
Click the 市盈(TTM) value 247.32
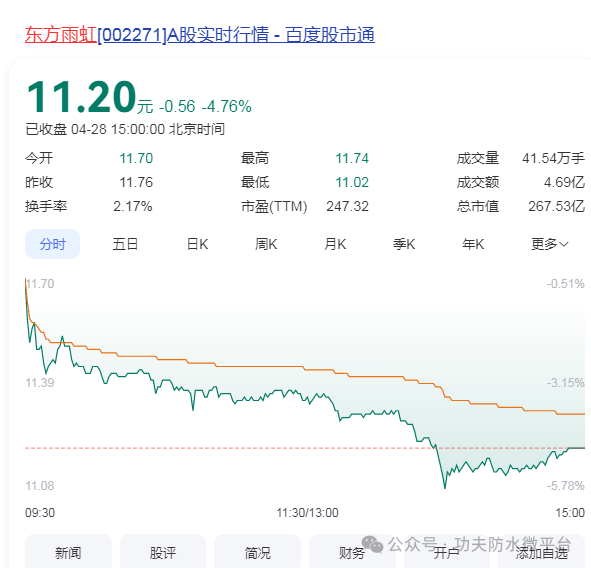click(x=347, y=207)
